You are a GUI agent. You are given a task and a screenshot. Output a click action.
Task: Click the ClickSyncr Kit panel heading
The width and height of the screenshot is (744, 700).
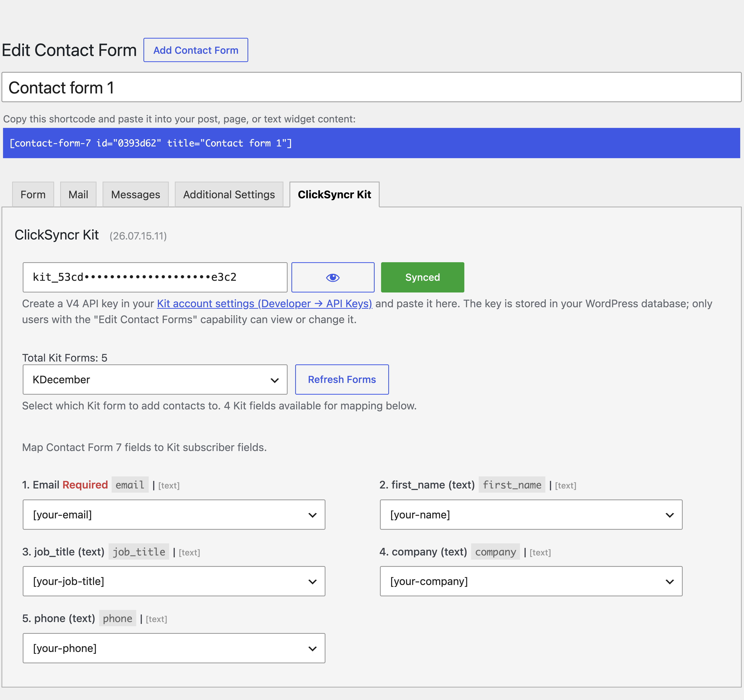pos(57,235)
